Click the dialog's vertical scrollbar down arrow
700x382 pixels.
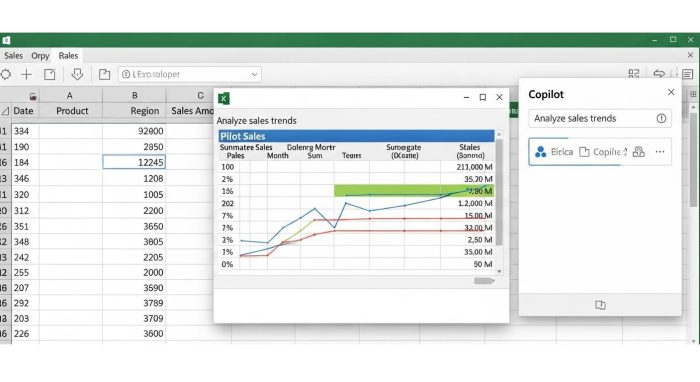tap(499, 271)
